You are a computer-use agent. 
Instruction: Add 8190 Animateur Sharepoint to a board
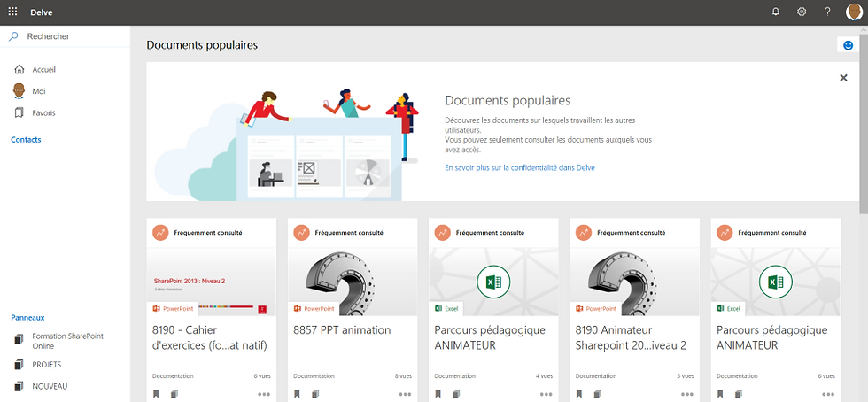(598, 394)
